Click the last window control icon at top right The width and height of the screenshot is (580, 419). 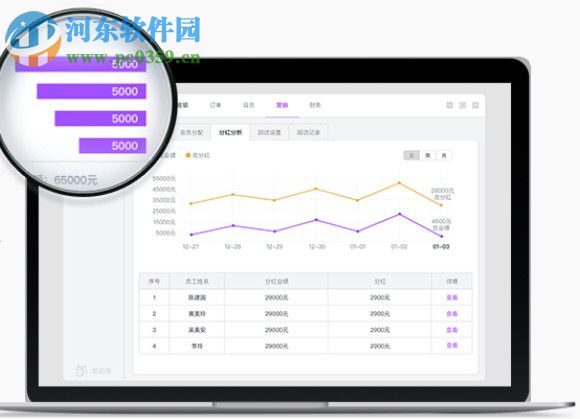(476, 105)
